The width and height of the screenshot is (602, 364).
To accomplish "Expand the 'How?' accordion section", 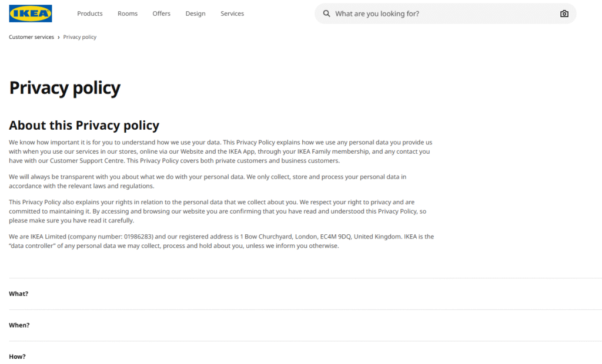I will [x=18, y=356].
